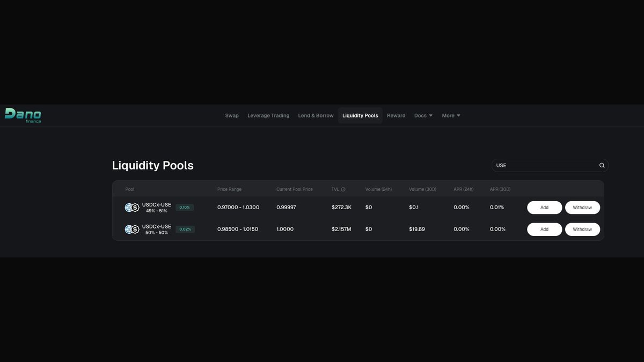This screenshot has width=644, height=362.
Task: Click the 30D APR value 0.01%
Action: [497, 208]
